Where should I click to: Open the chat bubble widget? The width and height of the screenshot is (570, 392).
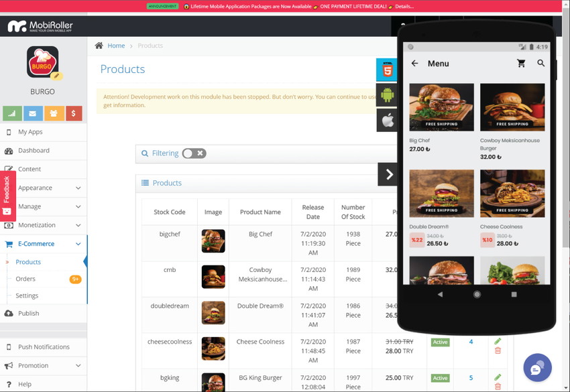pyautogui.click(x=537, y=368)
